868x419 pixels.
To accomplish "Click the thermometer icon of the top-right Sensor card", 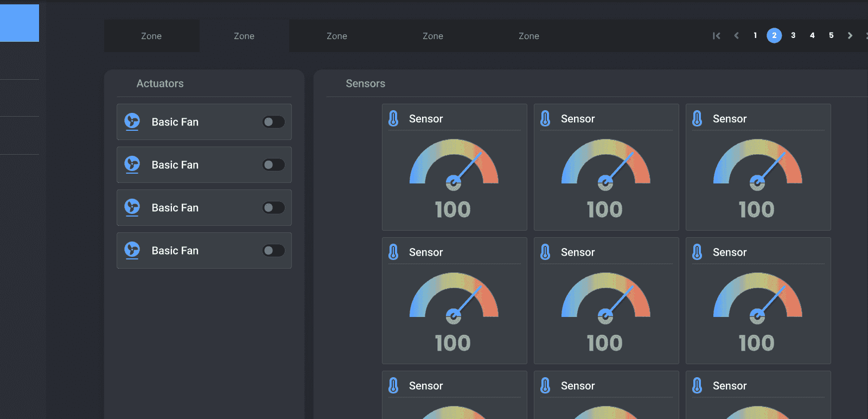I will click(x=697, y=118).
